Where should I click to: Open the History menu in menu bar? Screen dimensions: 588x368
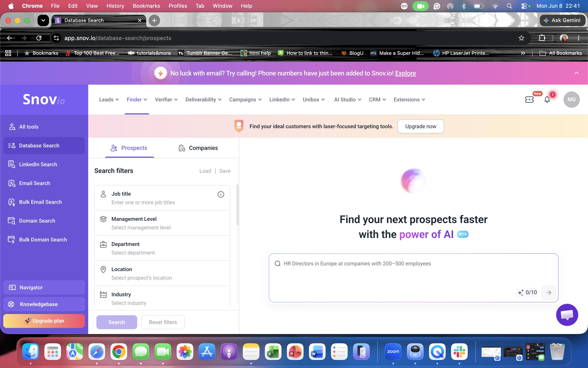(115, 6)
